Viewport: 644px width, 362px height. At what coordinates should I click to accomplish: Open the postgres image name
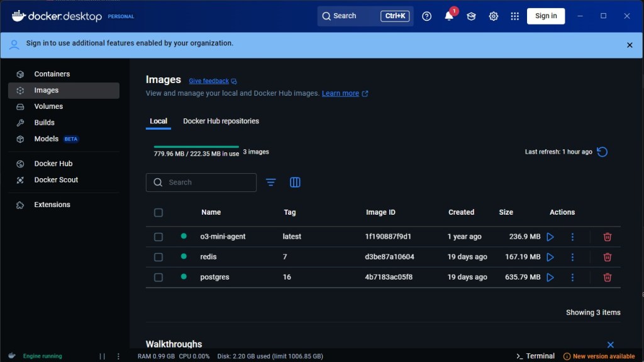214,277
